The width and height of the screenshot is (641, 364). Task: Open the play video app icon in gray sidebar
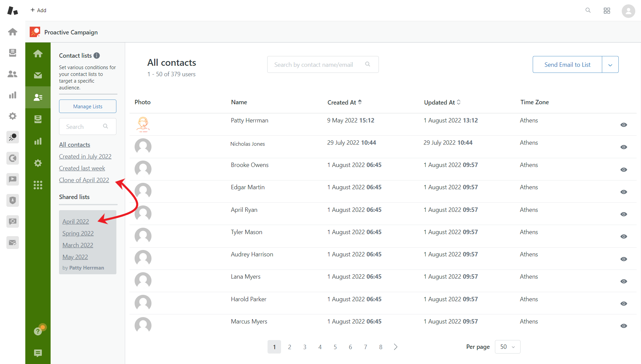coord(12,179)
